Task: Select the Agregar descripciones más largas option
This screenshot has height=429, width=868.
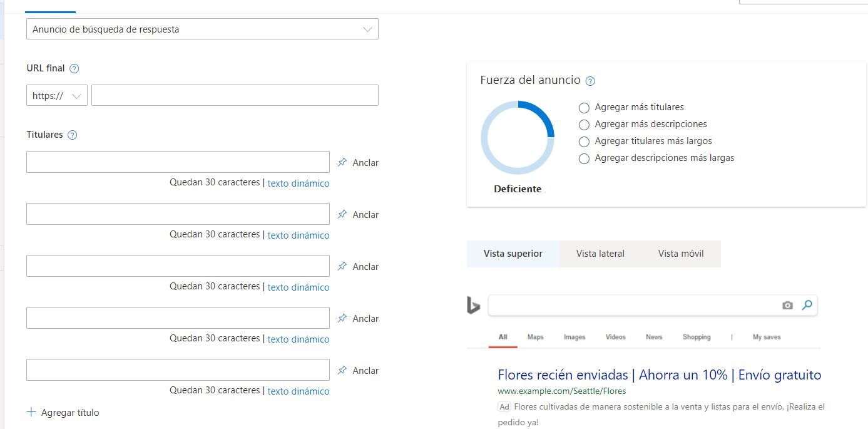Action: point(584,158)
